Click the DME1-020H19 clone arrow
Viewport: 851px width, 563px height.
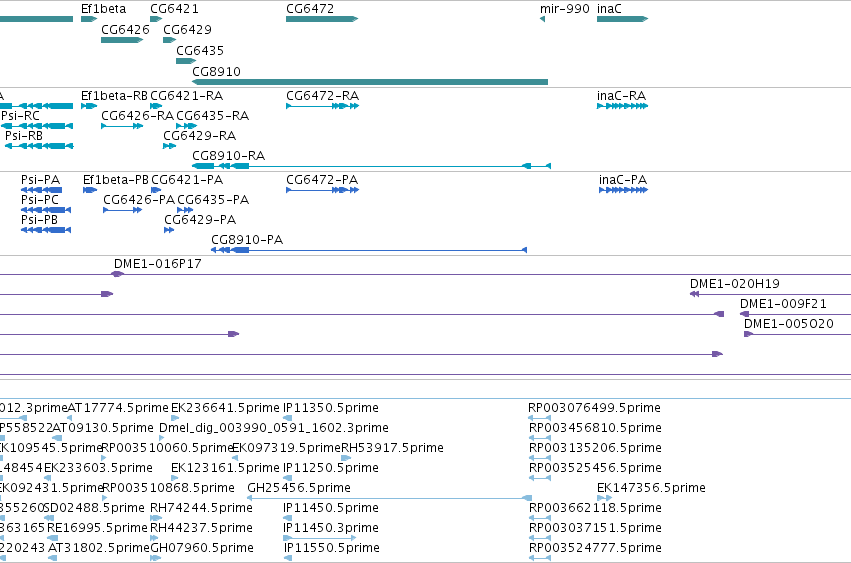[x=695, y=294]
